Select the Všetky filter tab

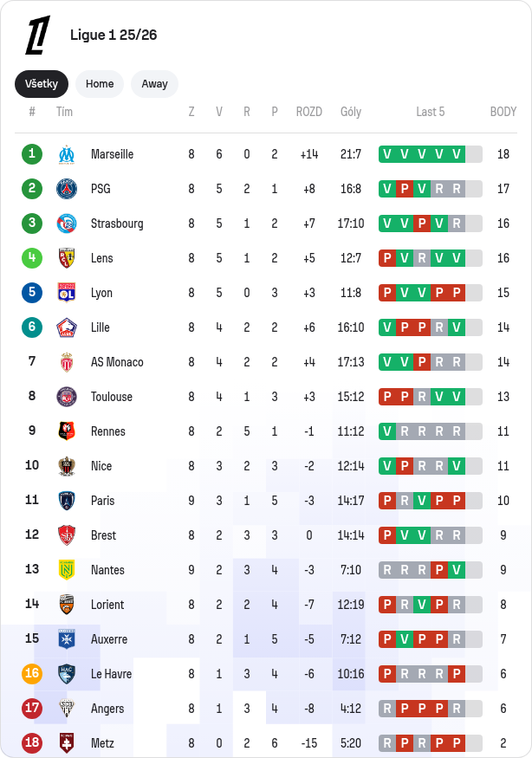tap(42, 84)
